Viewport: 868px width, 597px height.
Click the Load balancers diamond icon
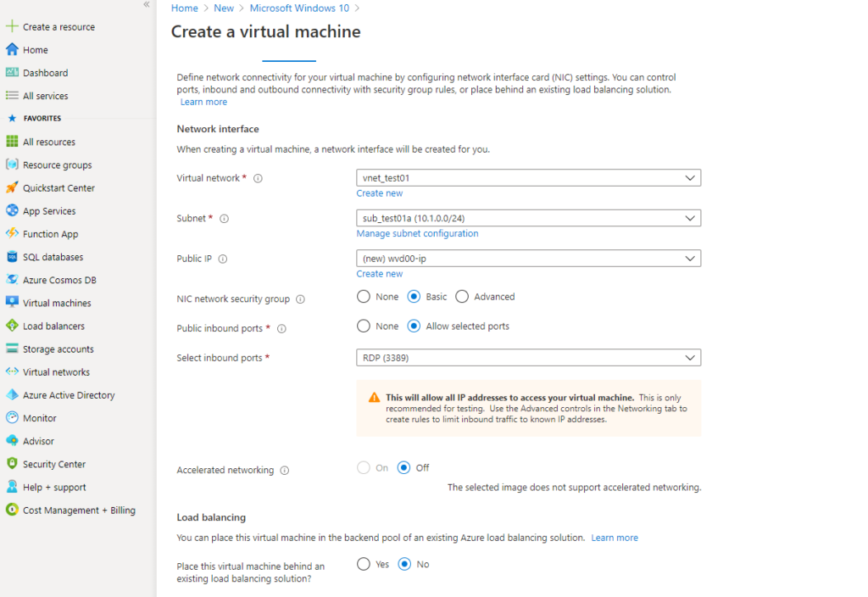[x=12, y=326]
